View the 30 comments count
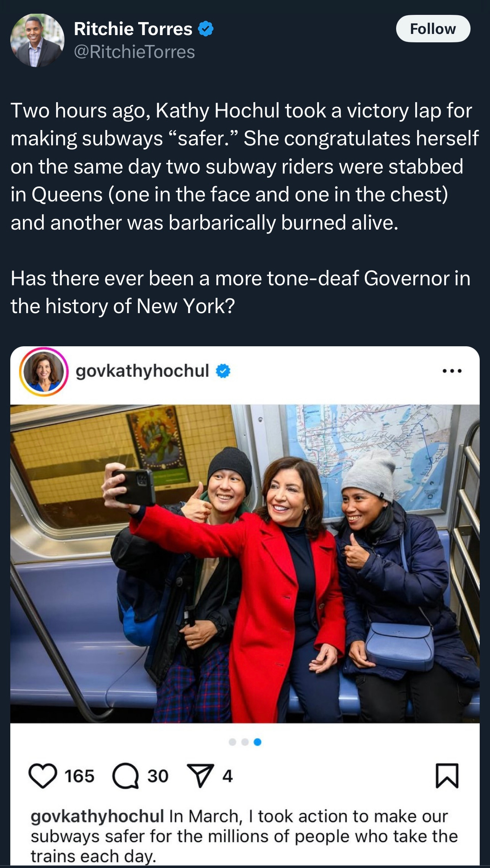The height and width of the screenshot is (868, 490). [x=158, y=776]
